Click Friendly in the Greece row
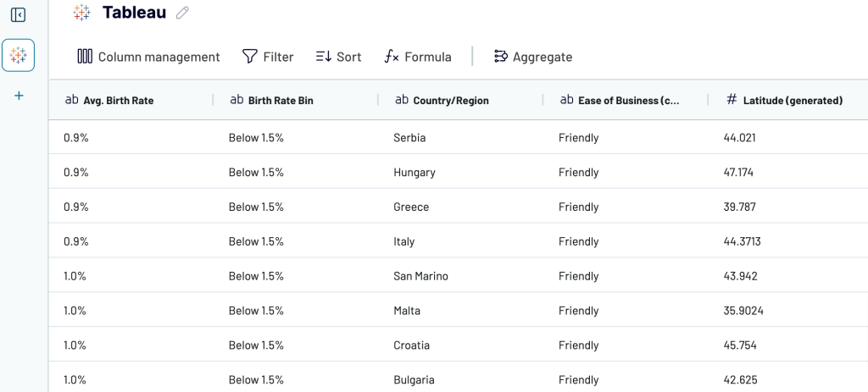Viewport: 868px width, 392px height. click(578, 207)
